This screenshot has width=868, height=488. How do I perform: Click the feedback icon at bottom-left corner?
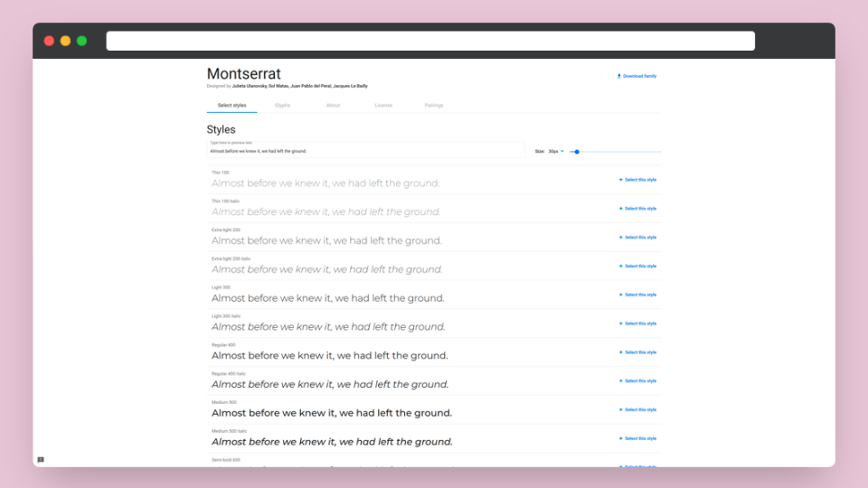coord(41,460)
